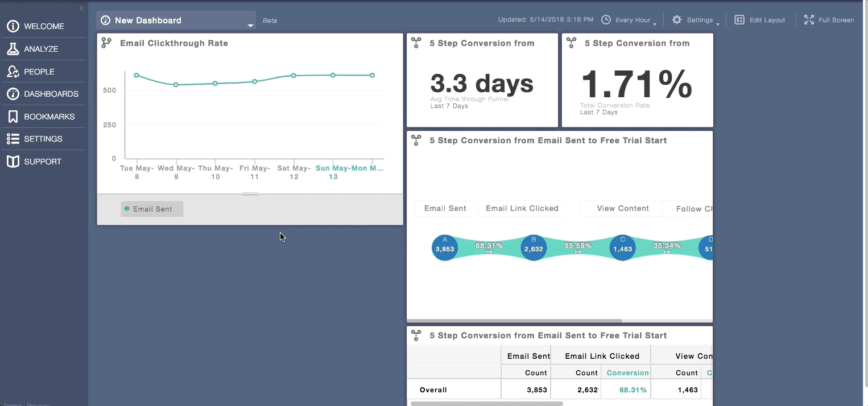Click the Edit Layout icon
This screenshot has width=868, height=406.
click(x=739, y=20)
